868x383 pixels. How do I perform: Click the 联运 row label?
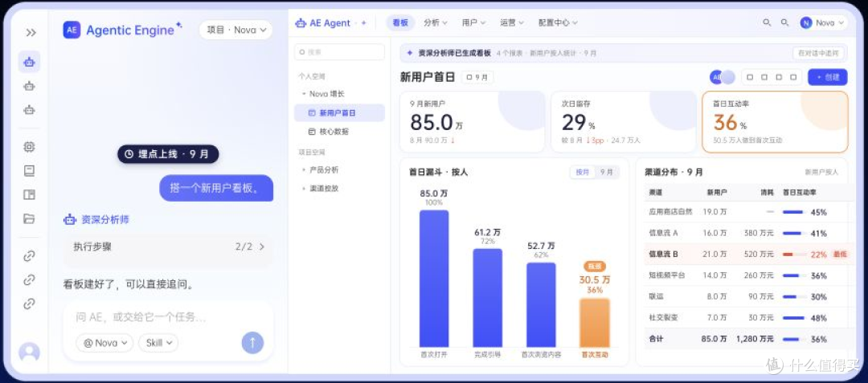[656, 297]
